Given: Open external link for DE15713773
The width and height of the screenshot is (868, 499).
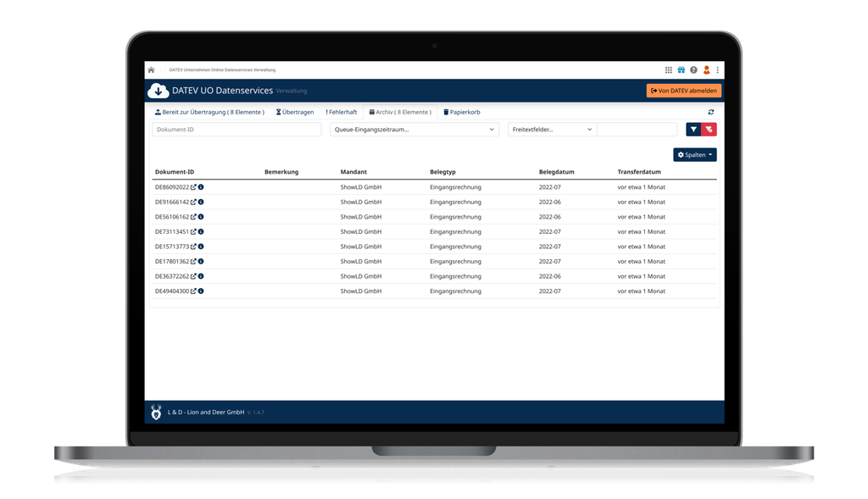Looking at the screenshot, I should [193, 247].
